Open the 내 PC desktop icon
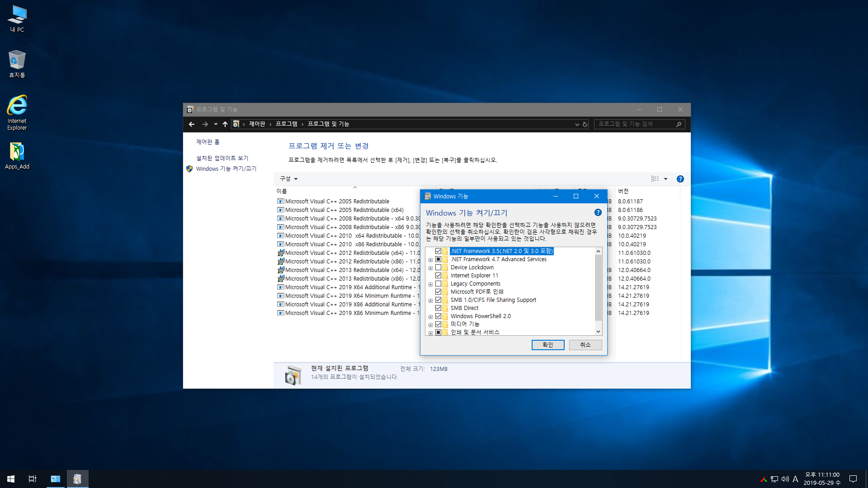Viewport: 868px width, 488px height. click(x=17, y=19)
